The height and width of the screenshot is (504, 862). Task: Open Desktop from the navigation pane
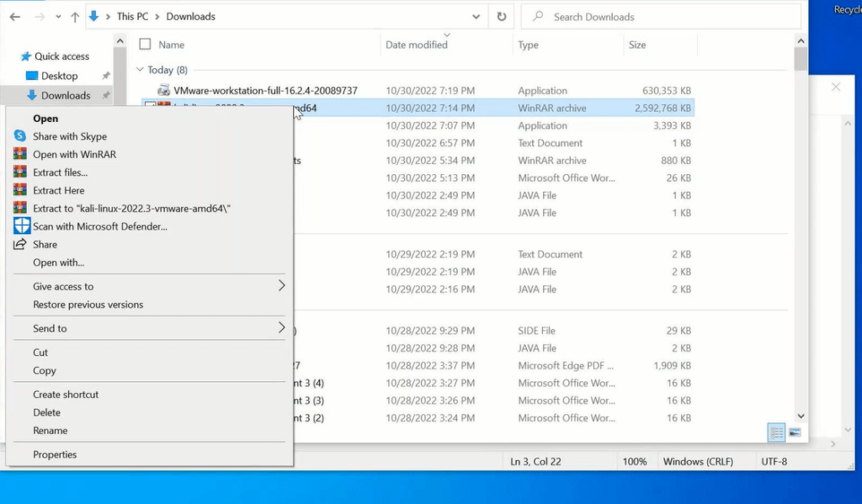pyautogui.click(x=60, y=76)
